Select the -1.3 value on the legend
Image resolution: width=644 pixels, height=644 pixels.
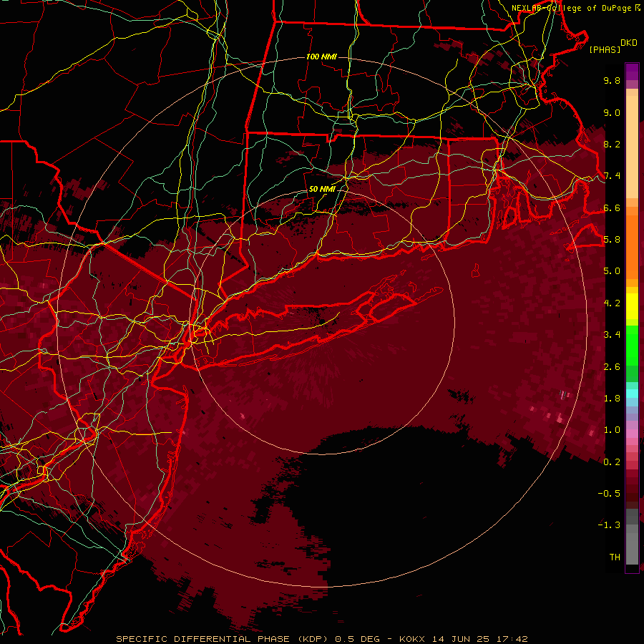609,525
